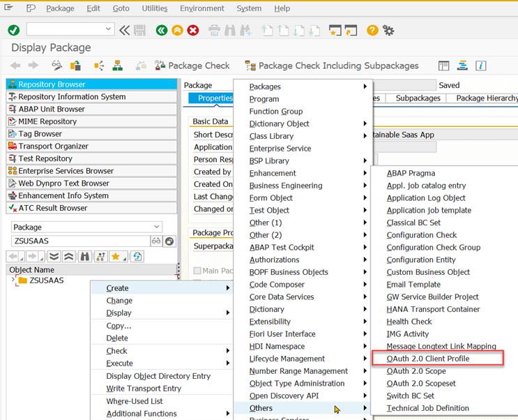
Task: Open the Environment menu
Action: [202, 8]
